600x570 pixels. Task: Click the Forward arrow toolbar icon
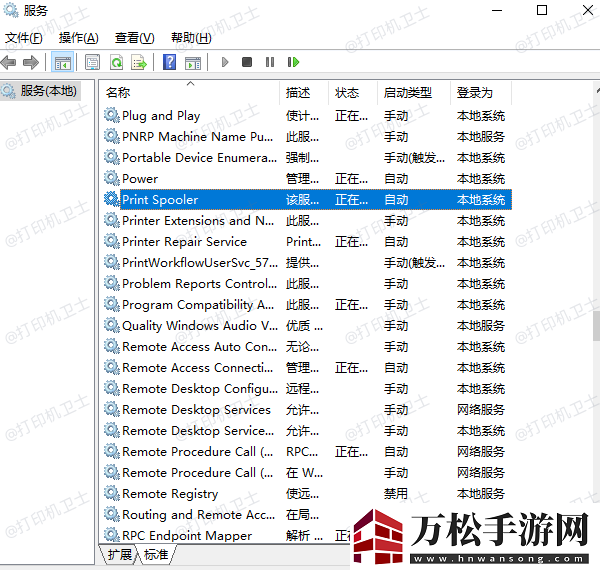(31, 62)
